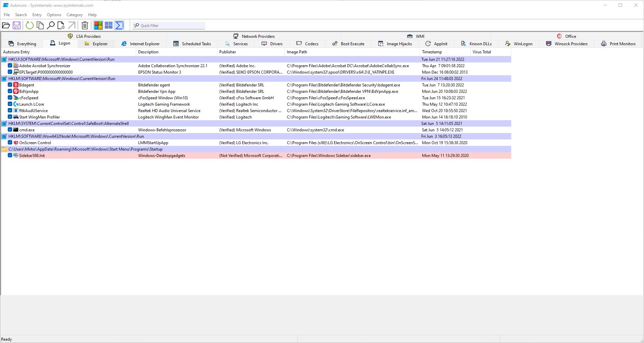Select the Known DLLs tab
This screenshot has width=644, height=343.
[x=476, y=44]
